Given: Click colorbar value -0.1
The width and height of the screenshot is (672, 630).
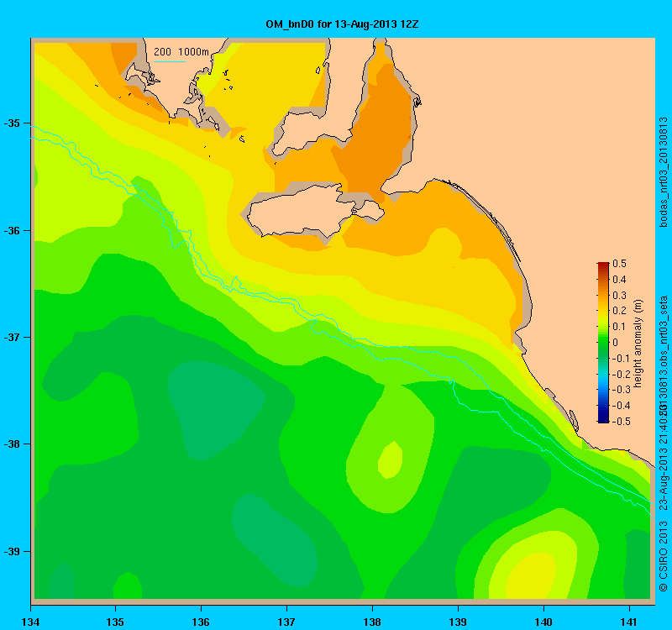Looking at the screenshot, I should (x=621, y=359).
